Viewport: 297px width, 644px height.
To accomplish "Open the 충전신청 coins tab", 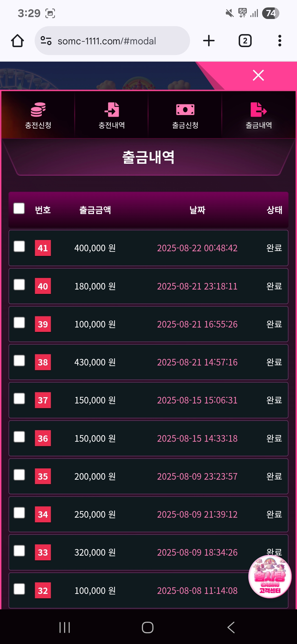I will click(x=38, y=115).
